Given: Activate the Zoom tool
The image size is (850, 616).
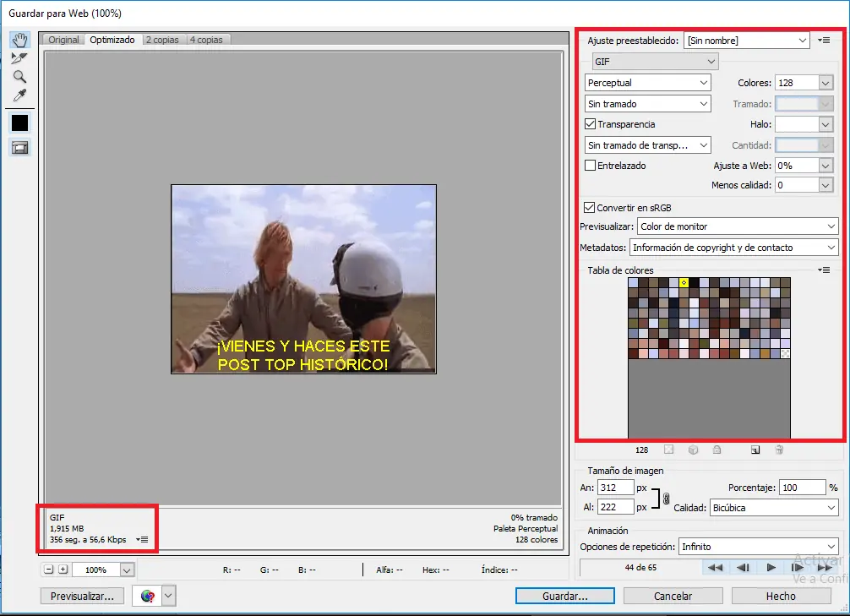Looking at the screenshot, I should pos(19,77).
